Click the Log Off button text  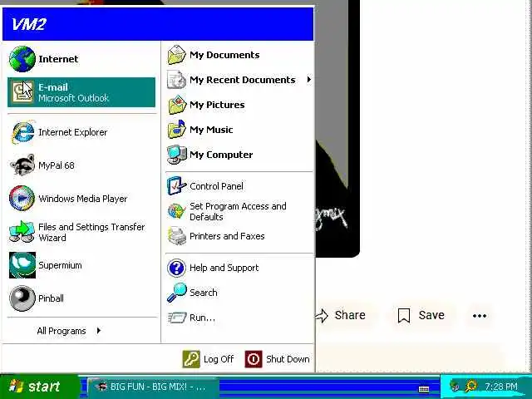tap(219, 359)
